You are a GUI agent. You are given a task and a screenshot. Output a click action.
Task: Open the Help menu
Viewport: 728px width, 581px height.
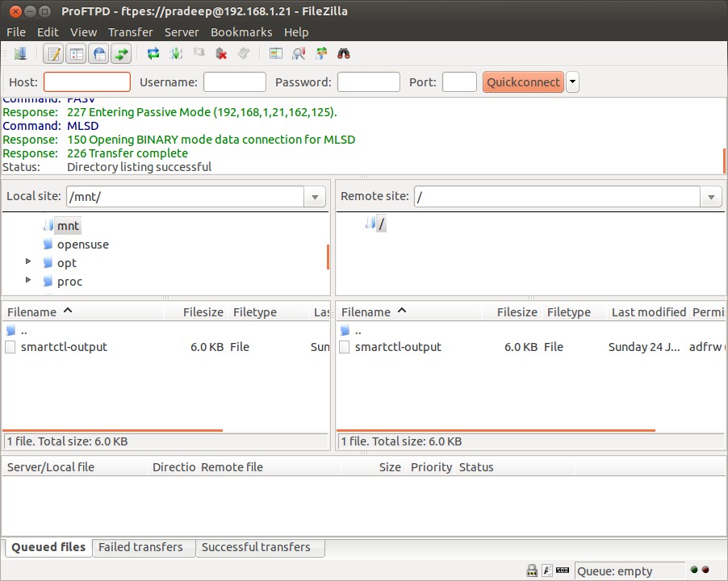[x=296, y=32]
